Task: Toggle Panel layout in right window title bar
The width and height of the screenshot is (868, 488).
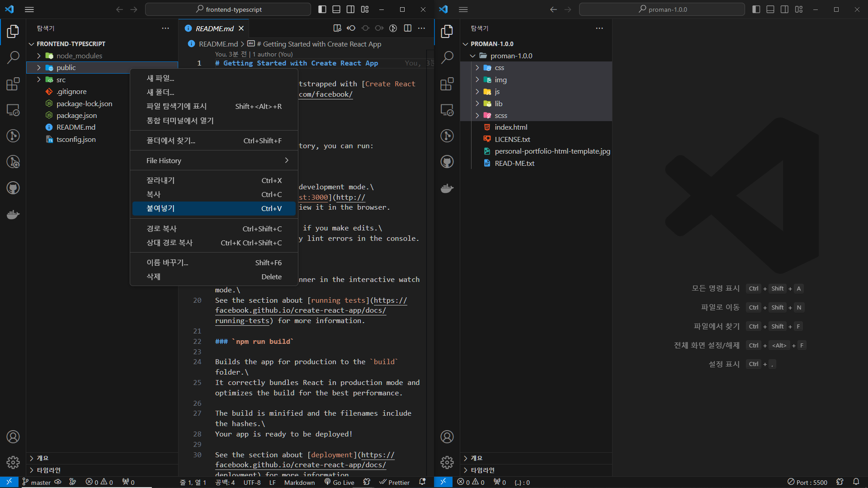Action: pyautogui.click(x=770, y=9)
